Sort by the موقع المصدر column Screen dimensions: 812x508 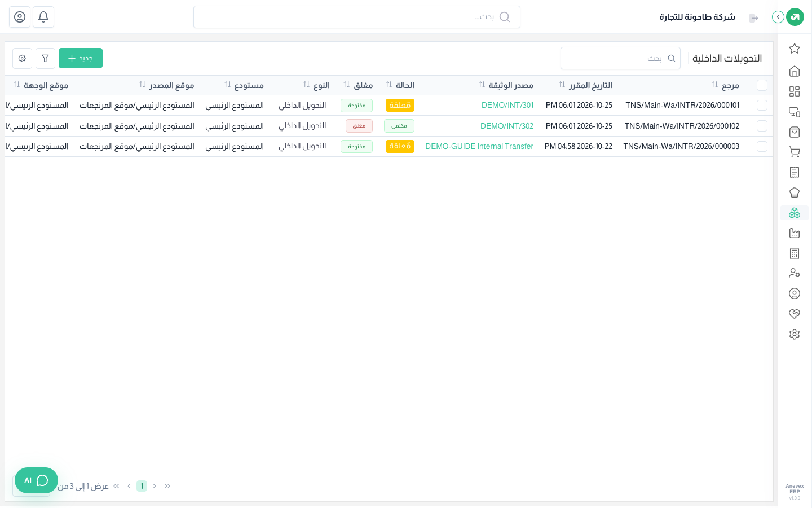166,85
